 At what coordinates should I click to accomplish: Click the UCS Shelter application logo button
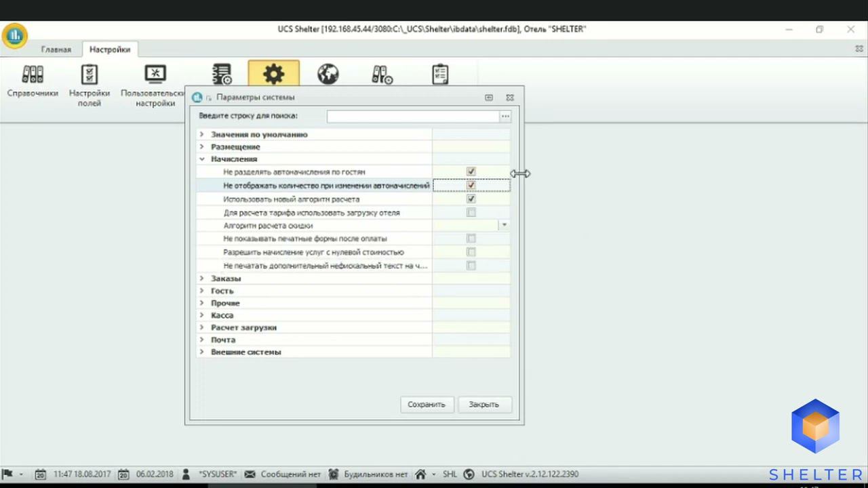[x=14, y=36]
